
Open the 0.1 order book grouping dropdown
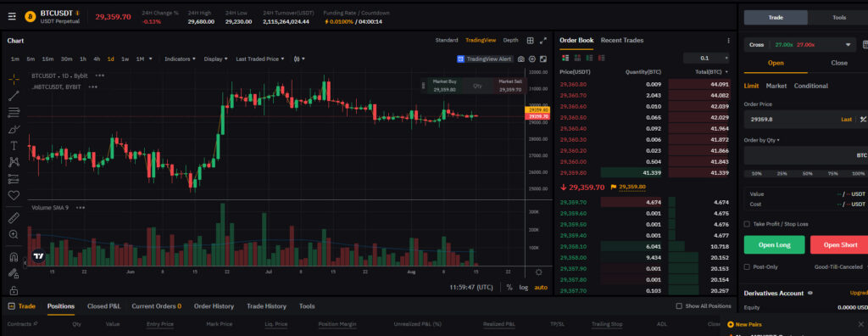tap(706, 58)
